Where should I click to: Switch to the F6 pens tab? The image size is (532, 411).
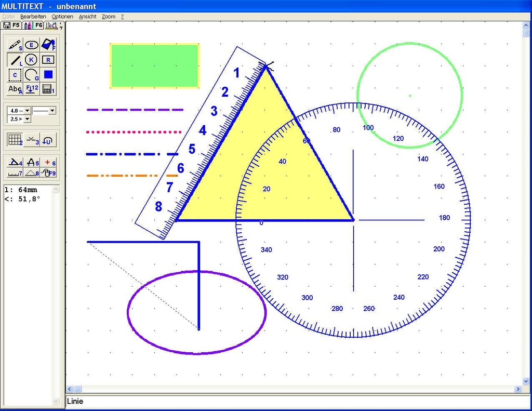(x=33, y=25)
